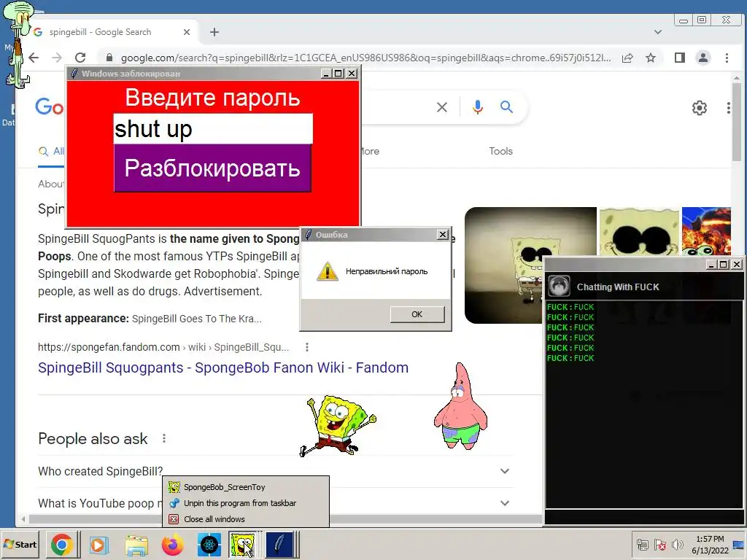747x560 pixels.
Task: Click the Chrome forward arrow
Action: click(57, 58)
